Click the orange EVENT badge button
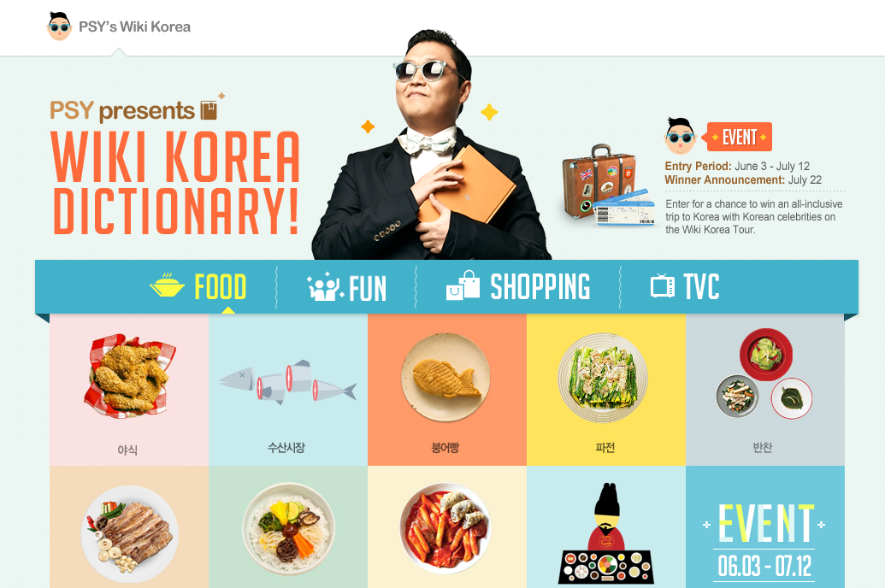This screenshot has height=588, width=885. point(740,137)
